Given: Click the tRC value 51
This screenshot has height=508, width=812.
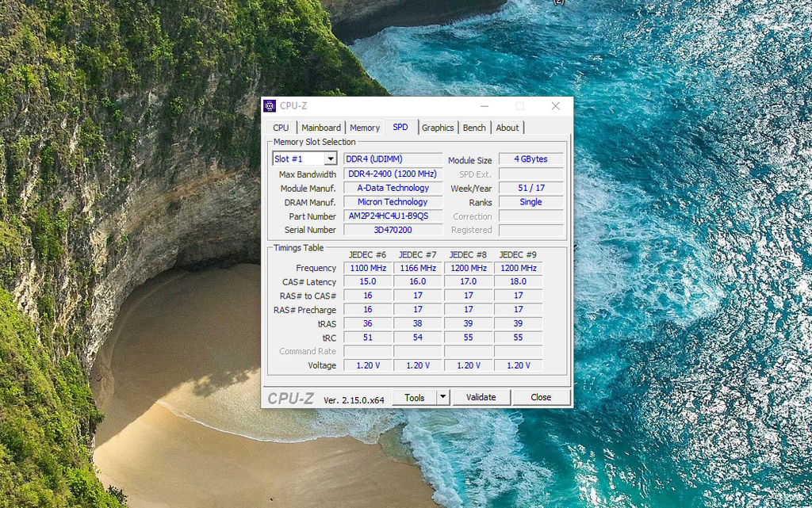Looking at the screenshot, I should [x=368, y=338].
